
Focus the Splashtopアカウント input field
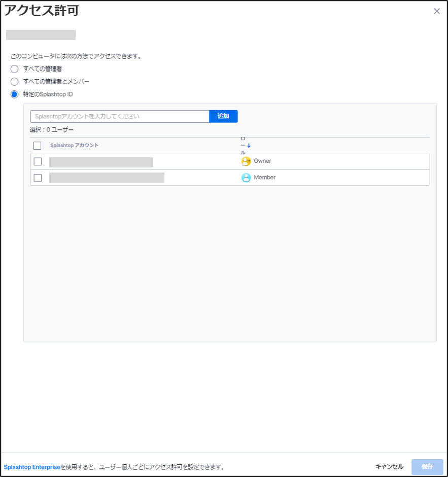[120, 116]
